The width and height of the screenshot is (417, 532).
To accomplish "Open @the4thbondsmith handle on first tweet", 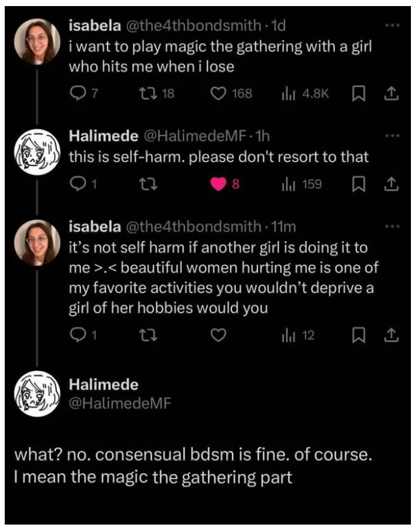I will point(194,26).
